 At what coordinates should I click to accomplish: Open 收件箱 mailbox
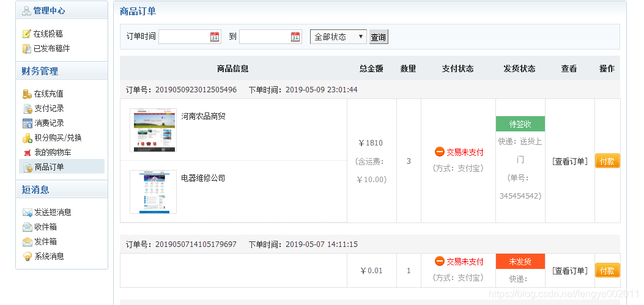coord(45,227)
